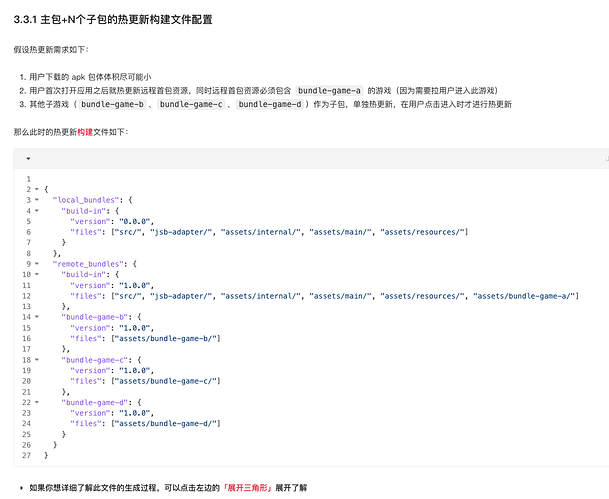Image resolution: width=609 pixels, height=499 pixels.
Task: Click "assets/bundle-game-b/" on line 16
Action: tap(166, 338)
